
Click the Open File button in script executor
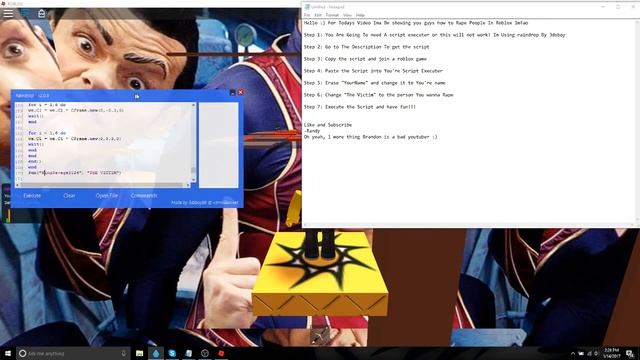[107, 196]
